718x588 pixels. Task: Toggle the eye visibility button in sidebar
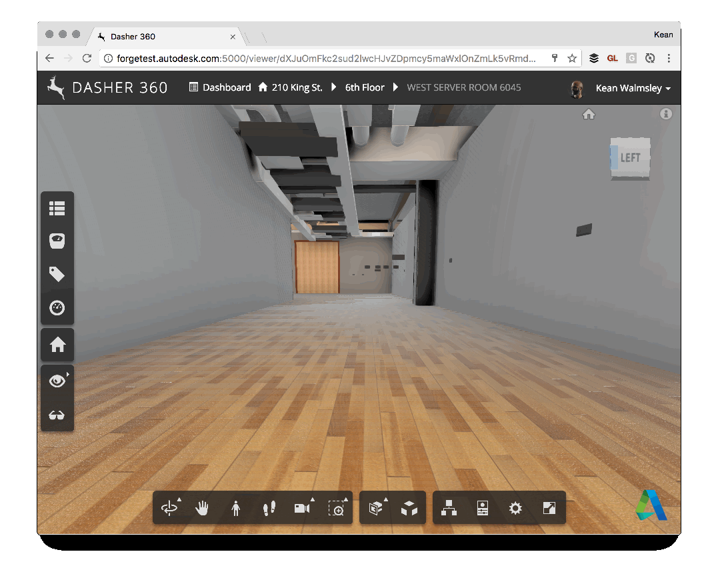coord(57,381)
